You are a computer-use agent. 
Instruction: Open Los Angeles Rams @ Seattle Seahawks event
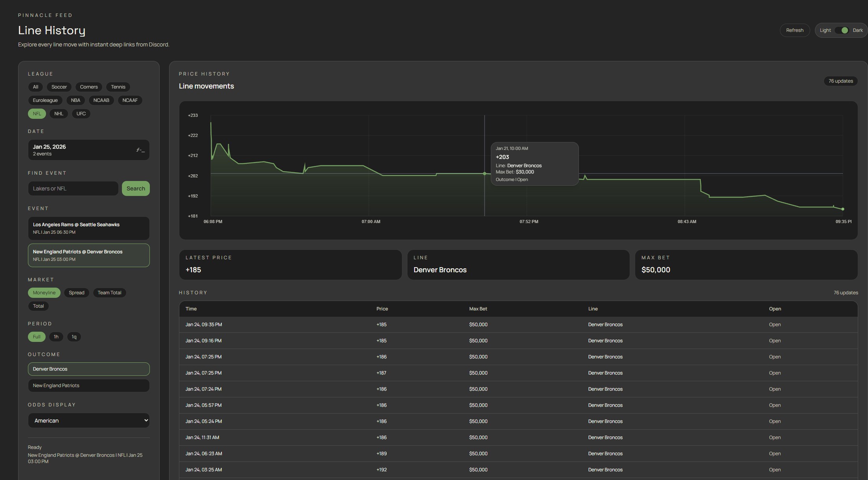(x=88, y=228)
